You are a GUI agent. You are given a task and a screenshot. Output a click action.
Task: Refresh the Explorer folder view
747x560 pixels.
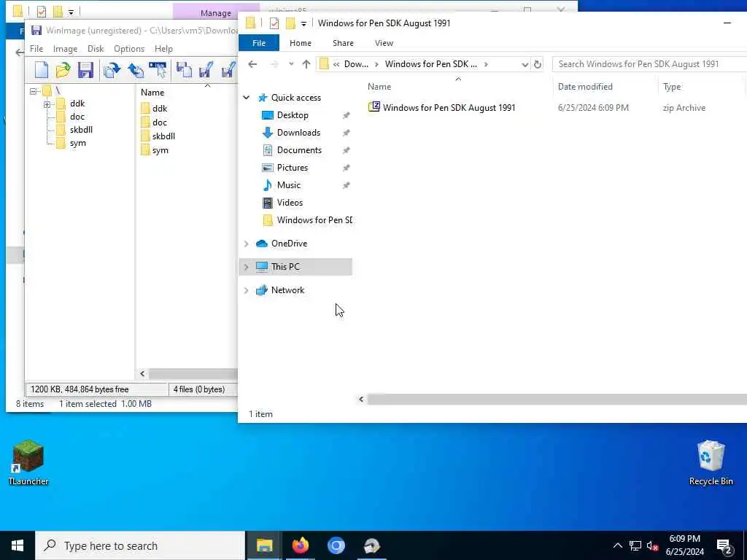click(x=538, y=64)
